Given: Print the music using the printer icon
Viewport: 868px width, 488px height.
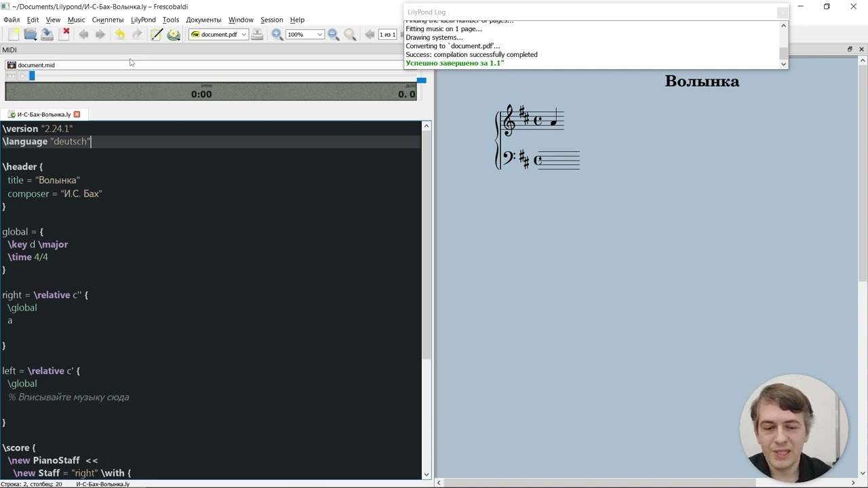Looking at the screenshot, I should pos(257,35).
